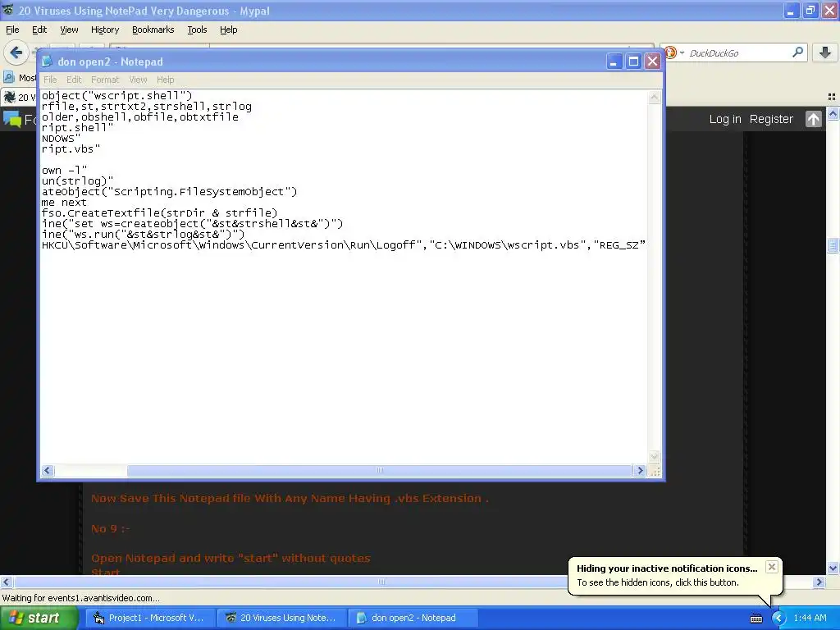Switch to don open2 - Notepad taskbar button
Image resolution: width=840 pixels, height=630 pixels.
coord(413,618)
